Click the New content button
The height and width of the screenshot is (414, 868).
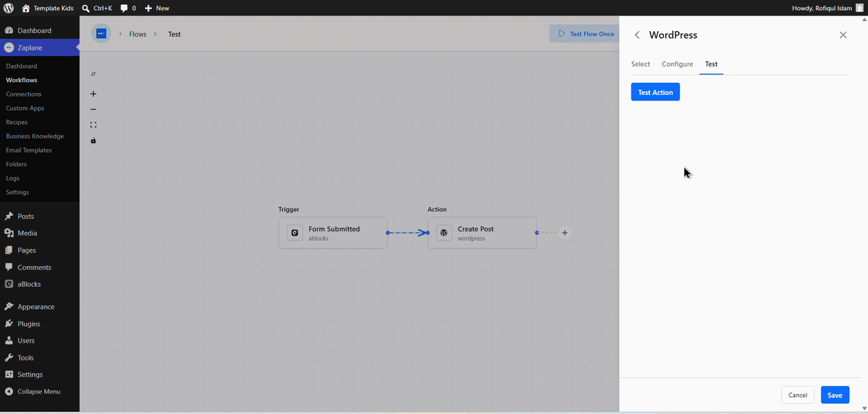point(157,8)
